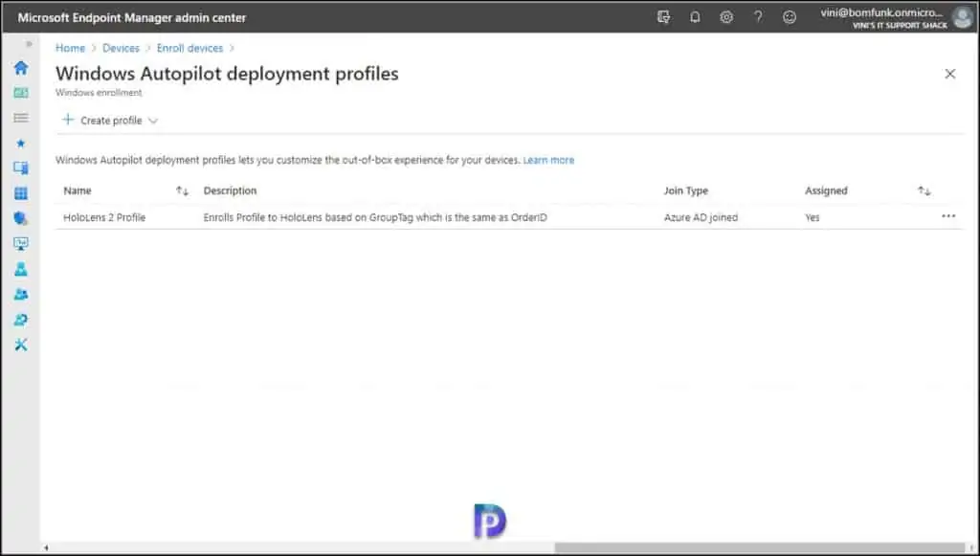The height and width of the screenshot is (556, 980).
Task: Open the All services list icon
Action: pyautogui.click(x=21, y=118)
